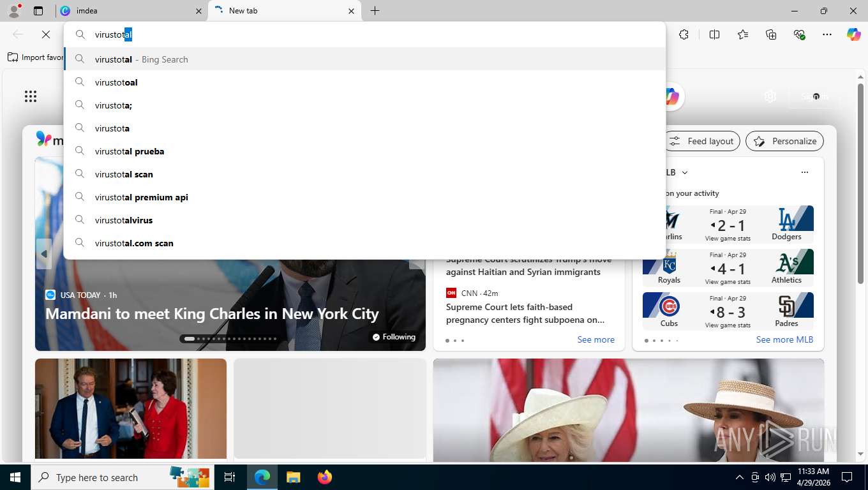Image resolution: width=868 pixels, height=490 pixels.
Task: Open Firefox from taskbar
Action: (x=324, y=477)
